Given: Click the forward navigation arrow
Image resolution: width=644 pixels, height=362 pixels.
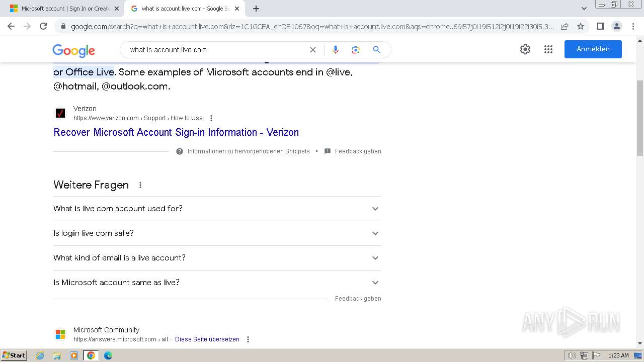Looking at the screenshot, I should pyautogui.click(x=27, y=26).
